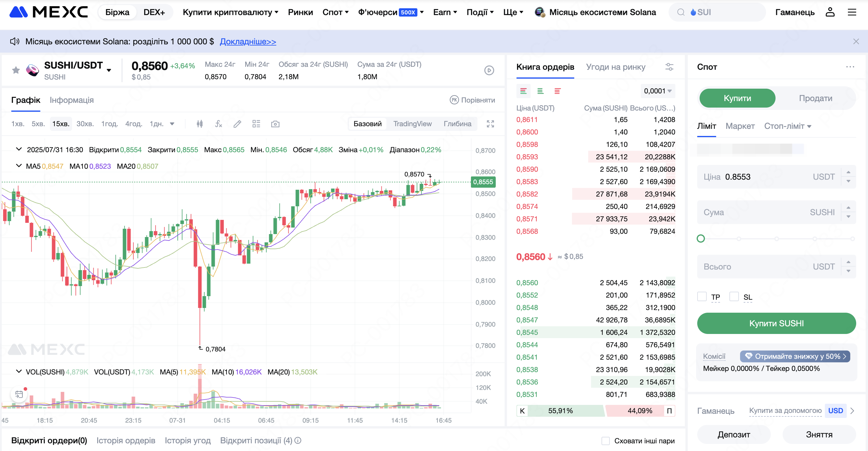Switch to Market Trades tab
The image size is (868, 451).
pos(616,67)
